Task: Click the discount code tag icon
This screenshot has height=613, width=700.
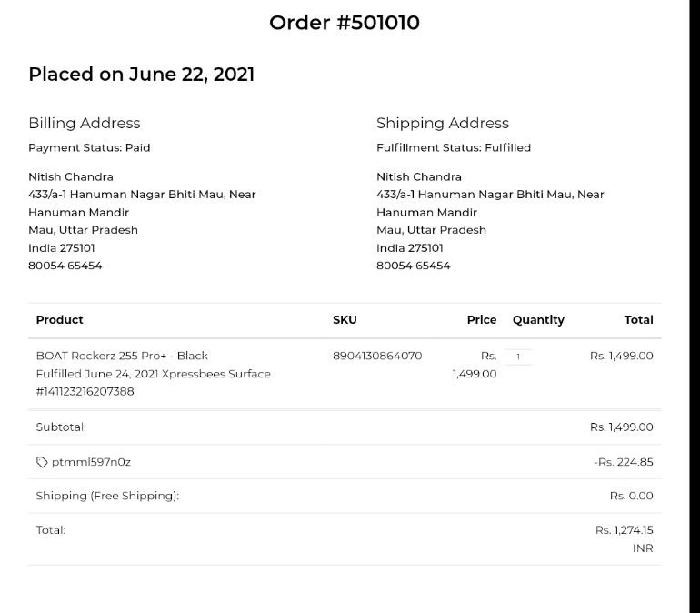Action: 42,462
